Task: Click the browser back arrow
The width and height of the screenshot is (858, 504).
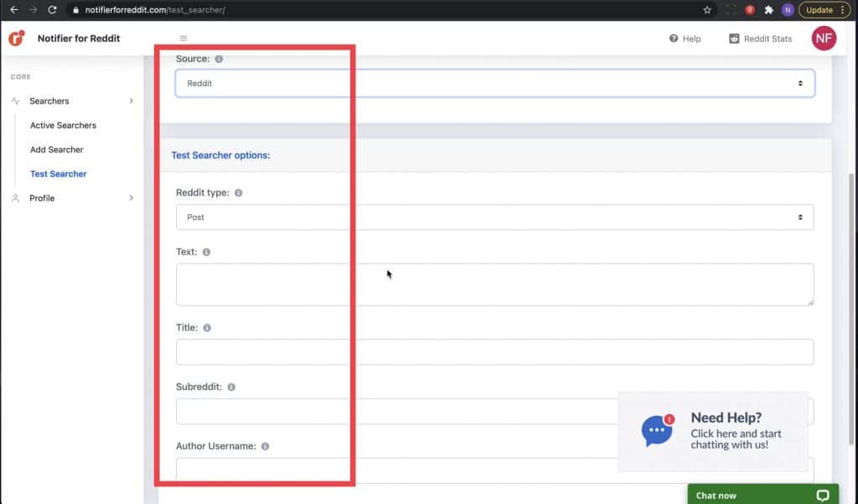Action: pos(13,10)
